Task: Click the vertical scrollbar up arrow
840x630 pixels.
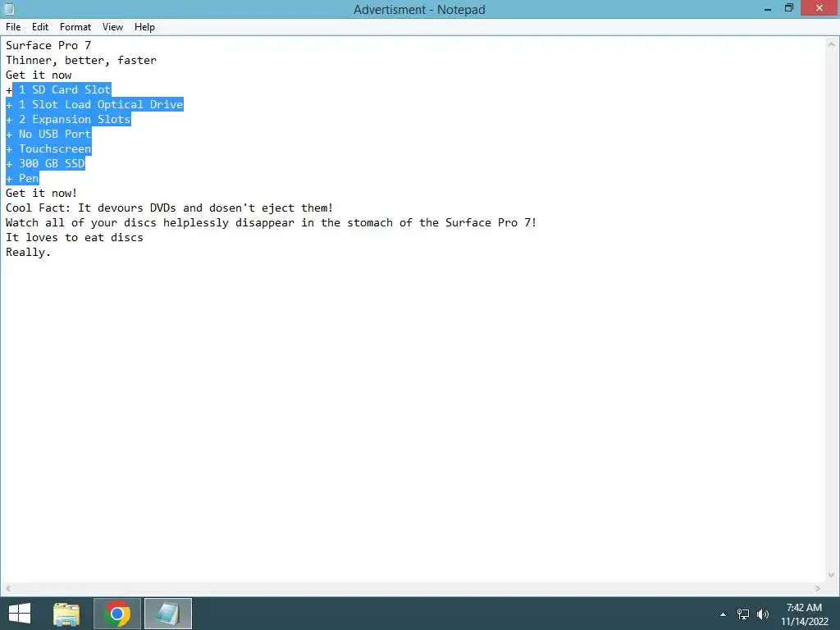Action: (x=832, y=44)
